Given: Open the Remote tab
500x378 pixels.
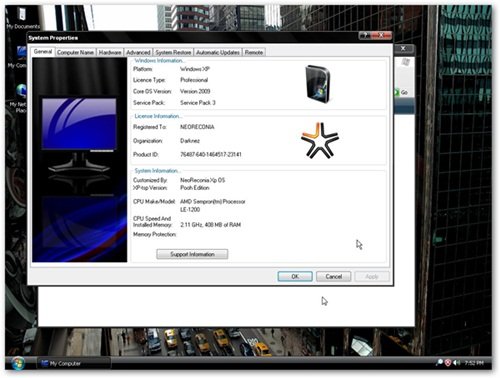Looking at the screenshot, I should point(254,52).
